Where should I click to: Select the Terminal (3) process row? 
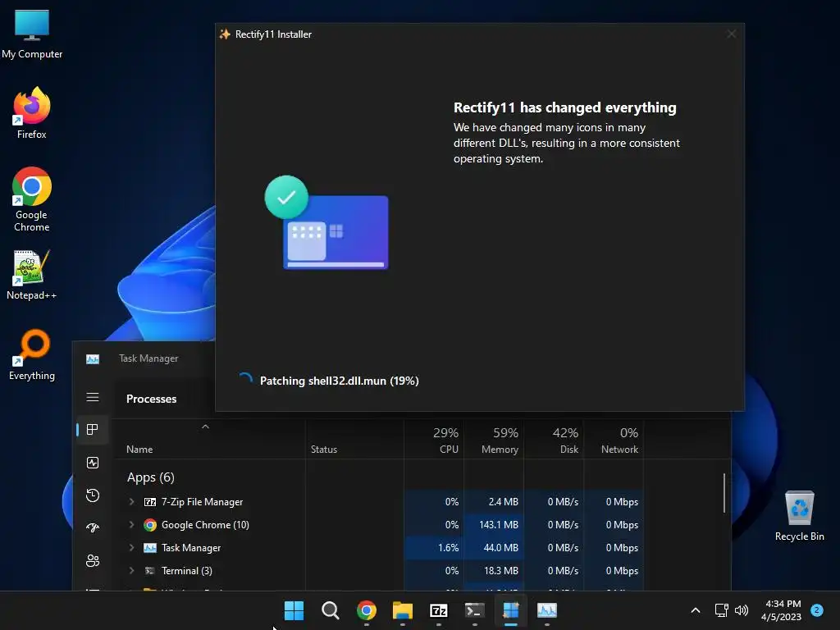[377, 571]
